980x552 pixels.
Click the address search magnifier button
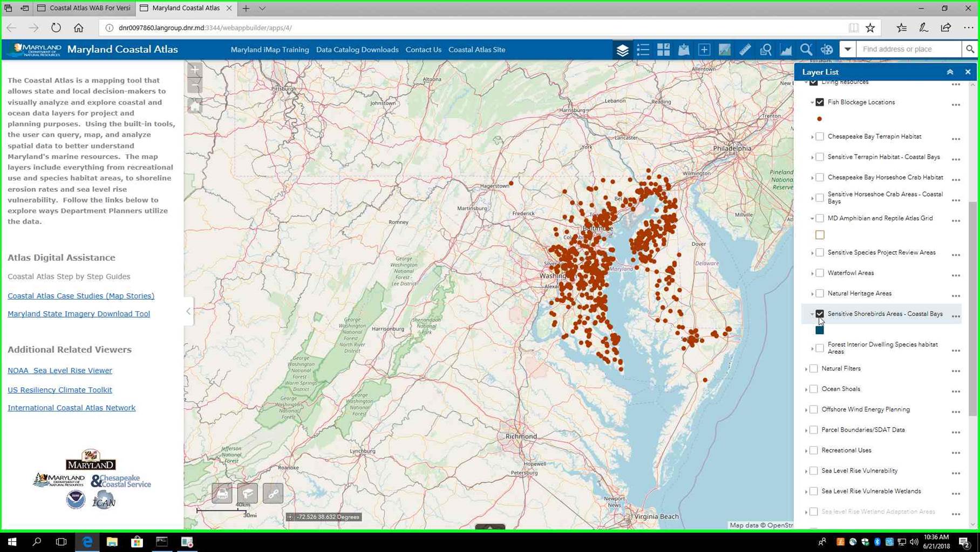tap(970, 49)
